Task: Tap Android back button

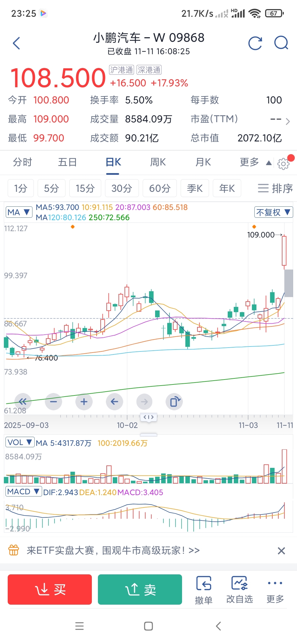Action: [x=218, y=626]
